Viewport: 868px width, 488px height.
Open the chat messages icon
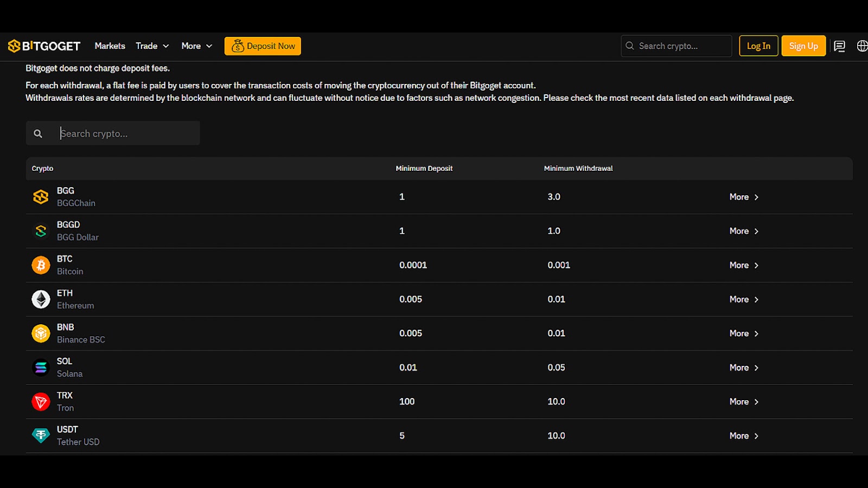tap(839, 46)
